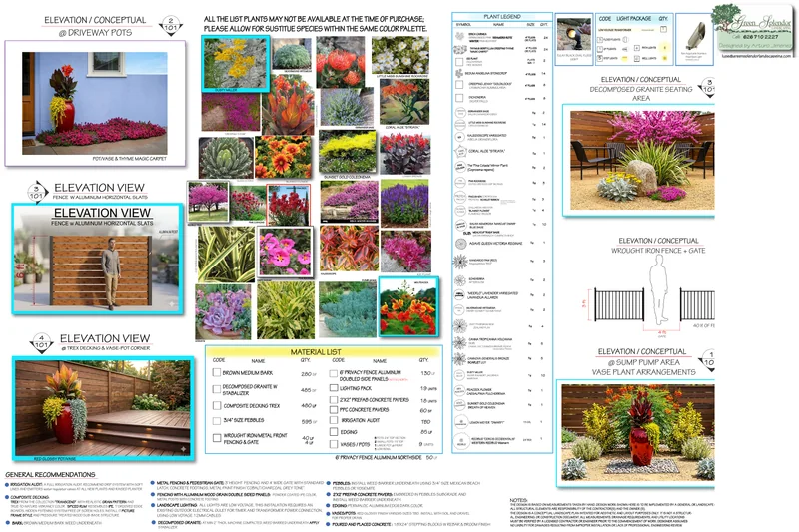Click the General Recommendations heading

tap(50, 474)
